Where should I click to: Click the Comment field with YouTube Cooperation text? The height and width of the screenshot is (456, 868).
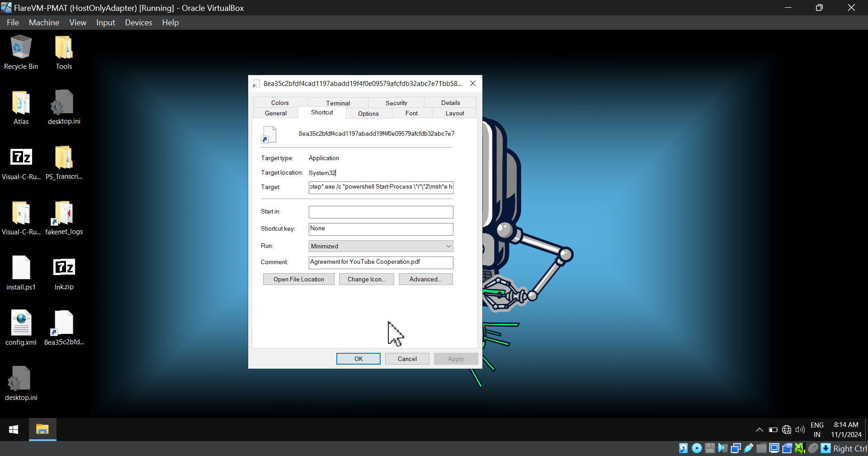(x=381, y=262)
